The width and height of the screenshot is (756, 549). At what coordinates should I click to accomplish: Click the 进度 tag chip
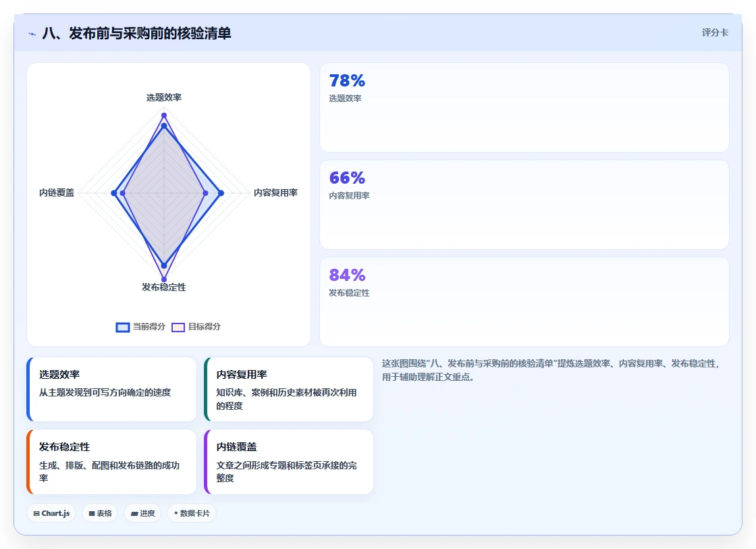pos(142,513)
